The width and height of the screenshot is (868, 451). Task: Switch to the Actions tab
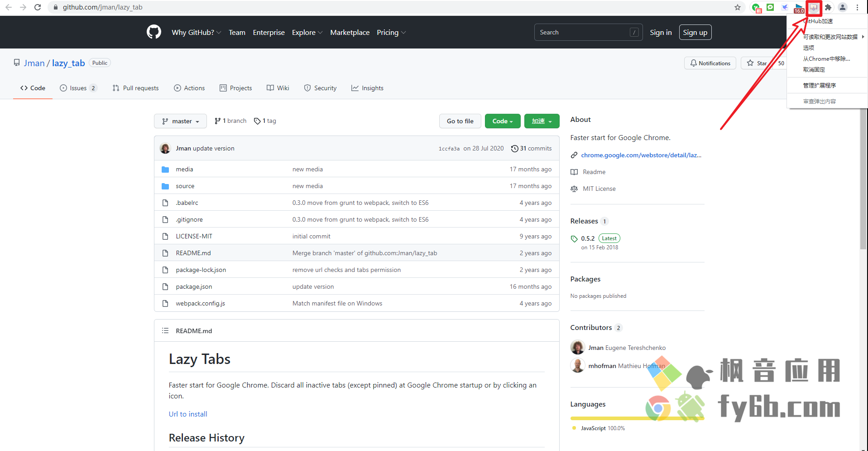(x=189, y=88)
